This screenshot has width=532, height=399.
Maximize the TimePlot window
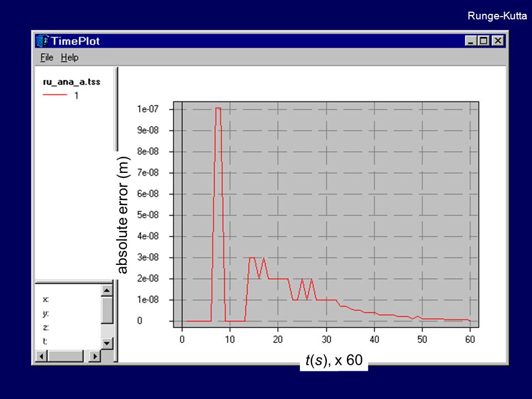point(483,40)
